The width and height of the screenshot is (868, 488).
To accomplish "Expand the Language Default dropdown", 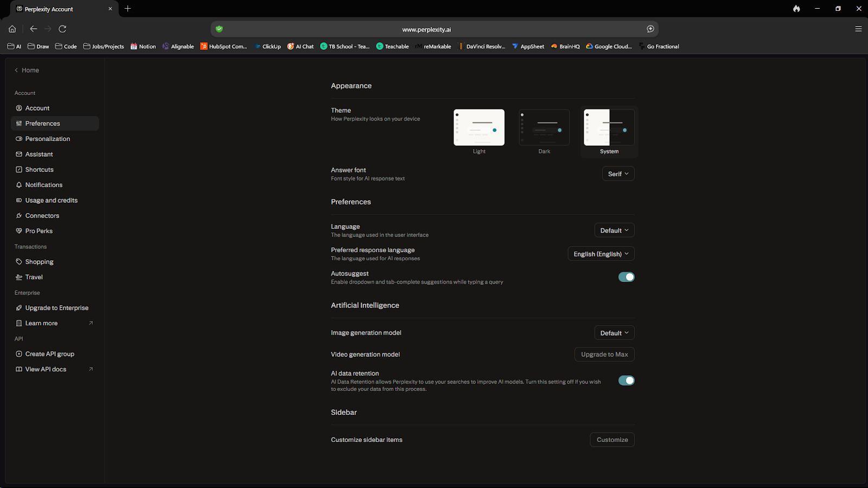I will coord(614,230).
